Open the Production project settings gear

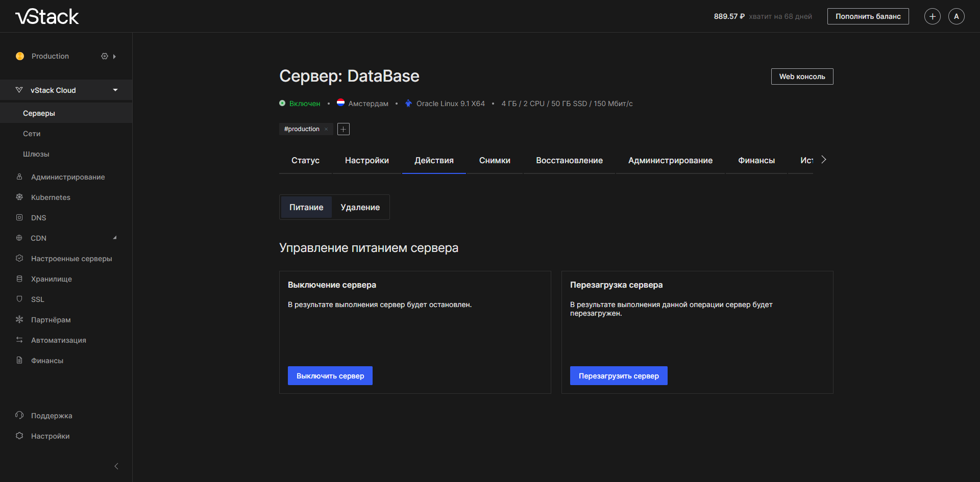click(105, 56)
